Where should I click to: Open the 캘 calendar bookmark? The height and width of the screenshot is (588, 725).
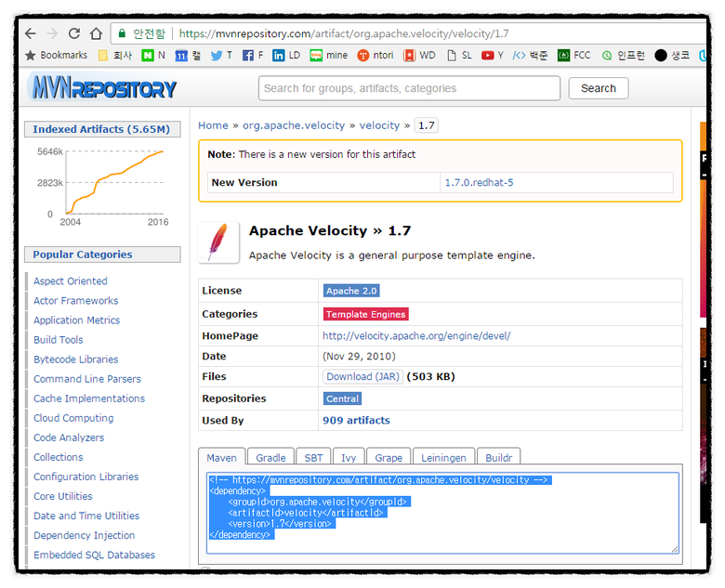click(188, 56)
